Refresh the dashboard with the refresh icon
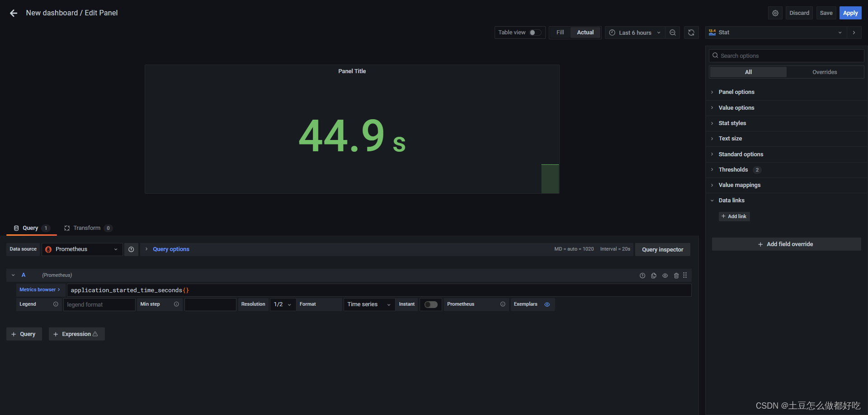Image resolution: width=868 pixels, height=415 pixels. point(691,33)
